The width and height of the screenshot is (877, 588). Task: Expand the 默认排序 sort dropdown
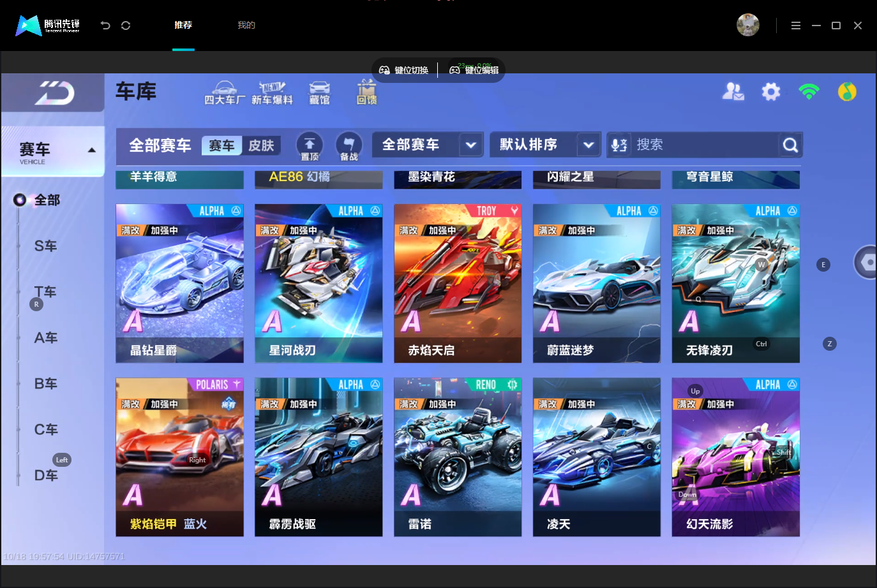[545, 145]
